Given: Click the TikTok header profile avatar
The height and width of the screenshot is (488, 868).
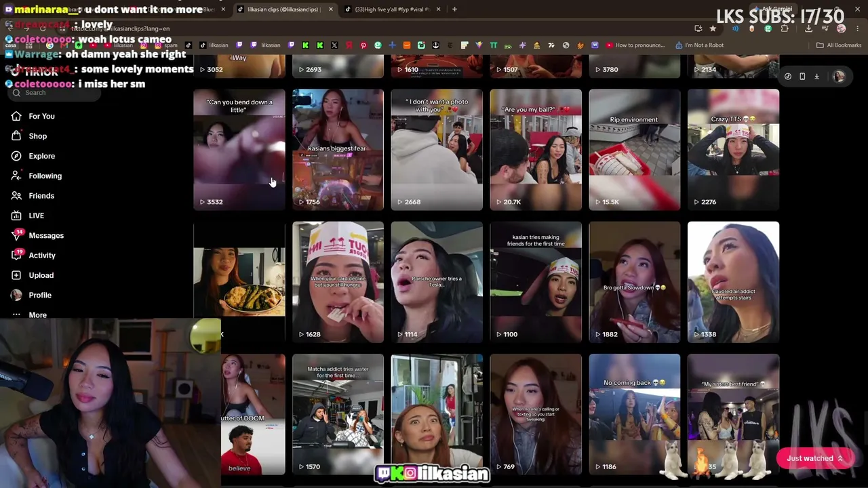Looking at the screenshot, I should (x=839, y=77).
